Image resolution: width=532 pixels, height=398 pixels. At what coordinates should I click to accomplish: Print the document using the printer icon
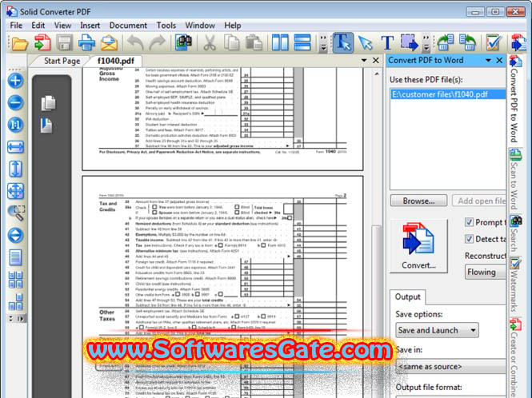(87, 43)
